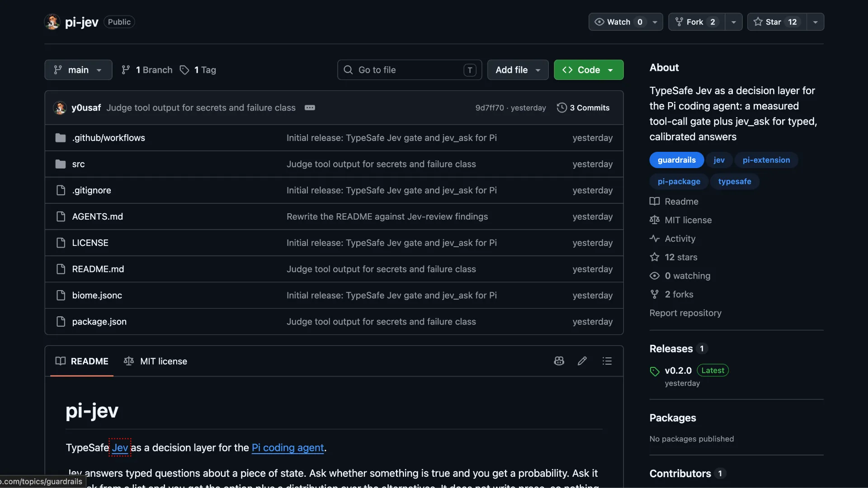This screenshot has height=488, width=868.
Task: Toggle Watch on this repository
Action: 619,22
